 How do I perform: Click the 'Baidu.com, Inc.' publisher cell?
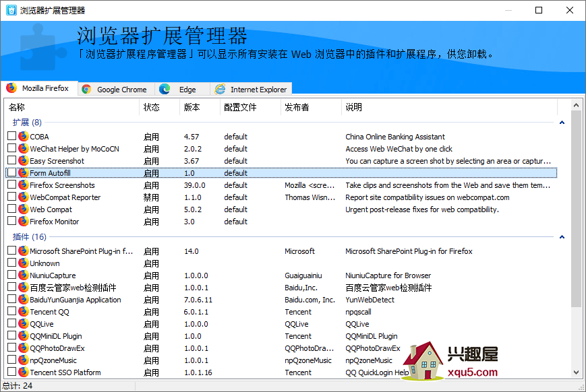pos(310,300)
